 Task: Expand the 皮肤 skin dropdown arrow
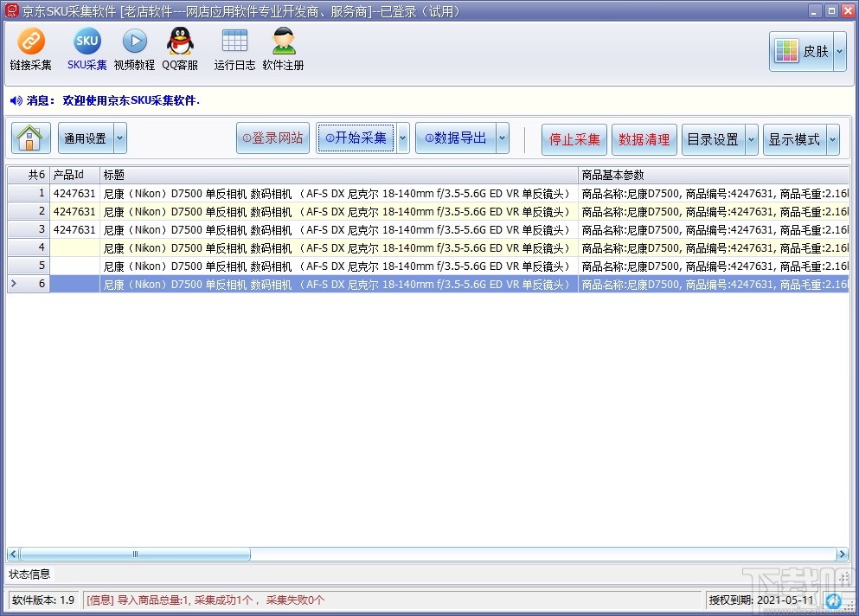[840, 52]
